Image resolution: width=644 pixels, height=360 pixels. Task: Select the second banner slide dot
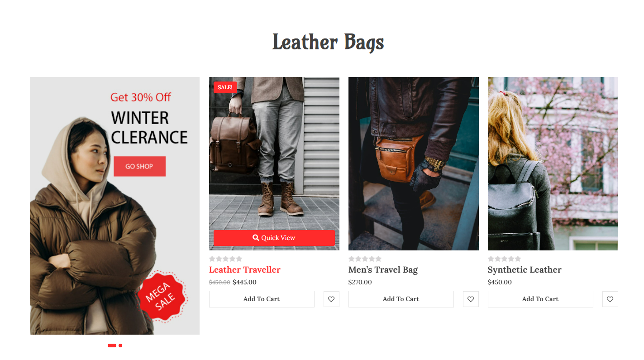click(x=120, y=346)
